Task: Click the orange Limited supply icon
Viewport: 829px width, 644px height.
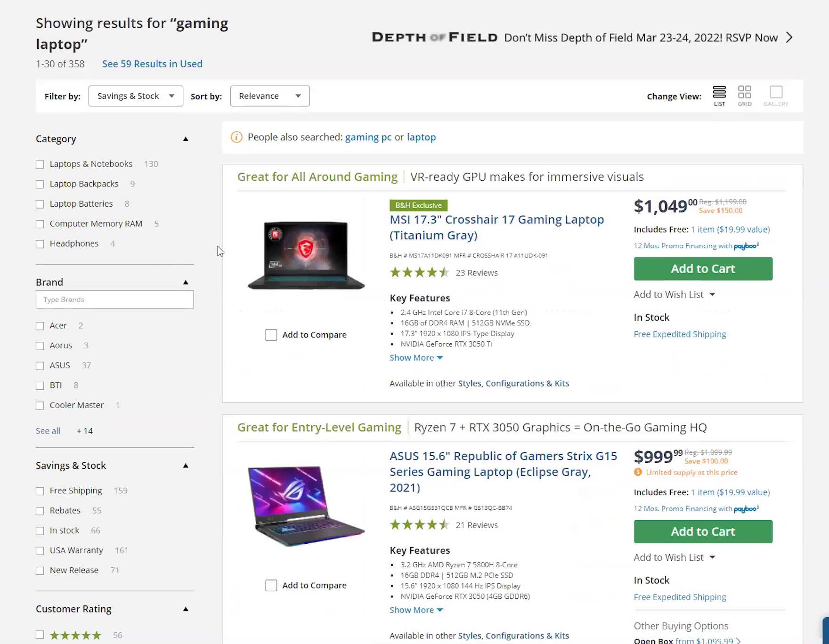Action: click(x=638, y=472)
